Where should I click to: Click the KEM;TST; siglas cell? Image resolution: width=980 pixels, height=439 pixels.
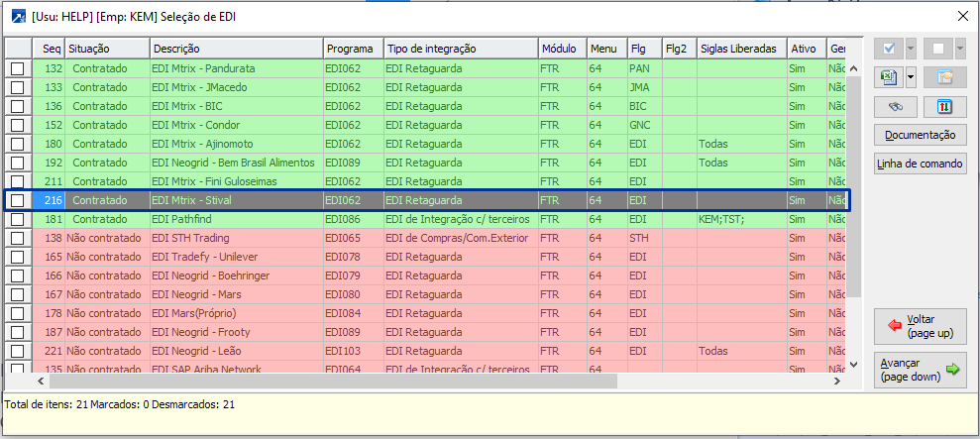(742, 220)
